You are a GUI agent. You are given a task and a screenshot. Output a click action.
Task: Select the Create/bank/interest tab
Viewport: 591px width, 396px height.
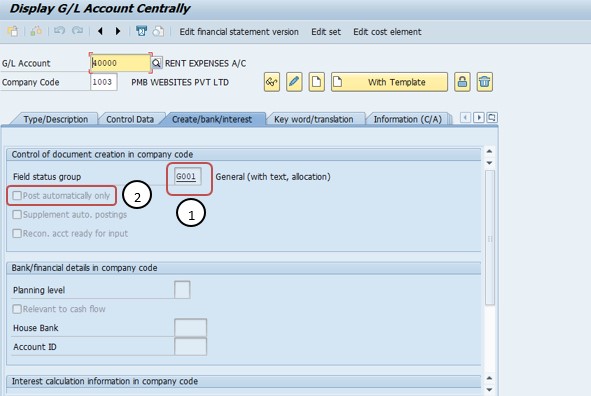point(212,119)
